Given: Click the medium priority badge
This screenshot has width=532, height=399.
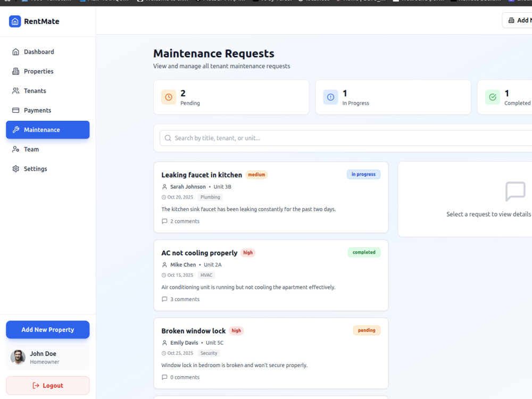Looking at the screenshot, I should pos(256,174).
